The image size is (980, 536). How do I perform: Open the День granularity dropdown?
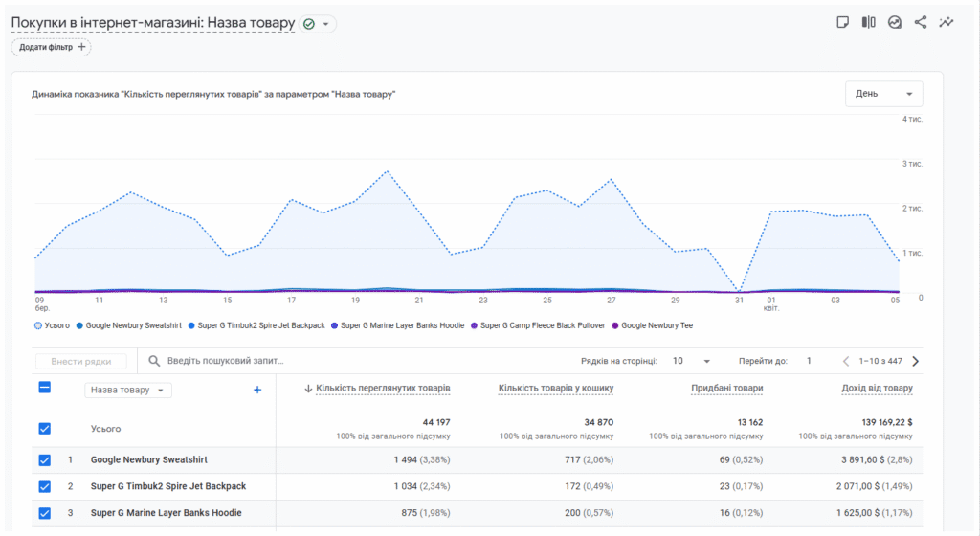coord(883,94)
